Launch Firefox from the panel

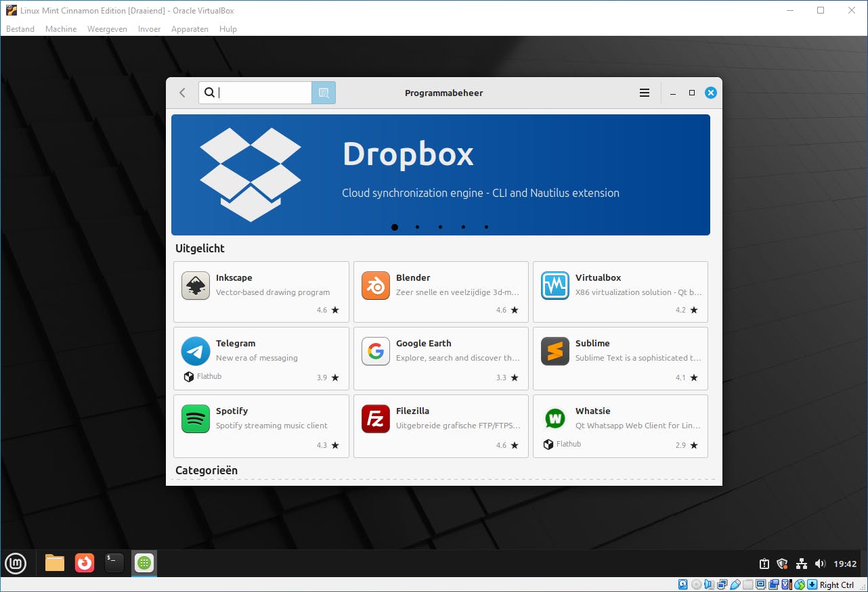tap(85, 563)
